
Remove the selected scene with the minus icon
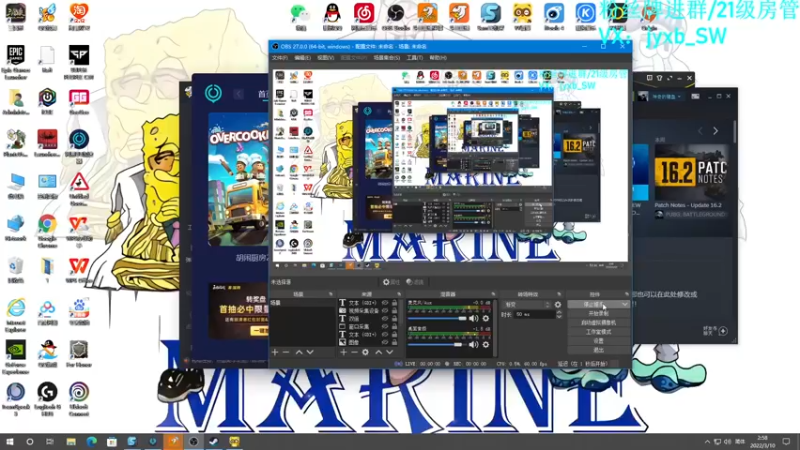coord(286,352)
